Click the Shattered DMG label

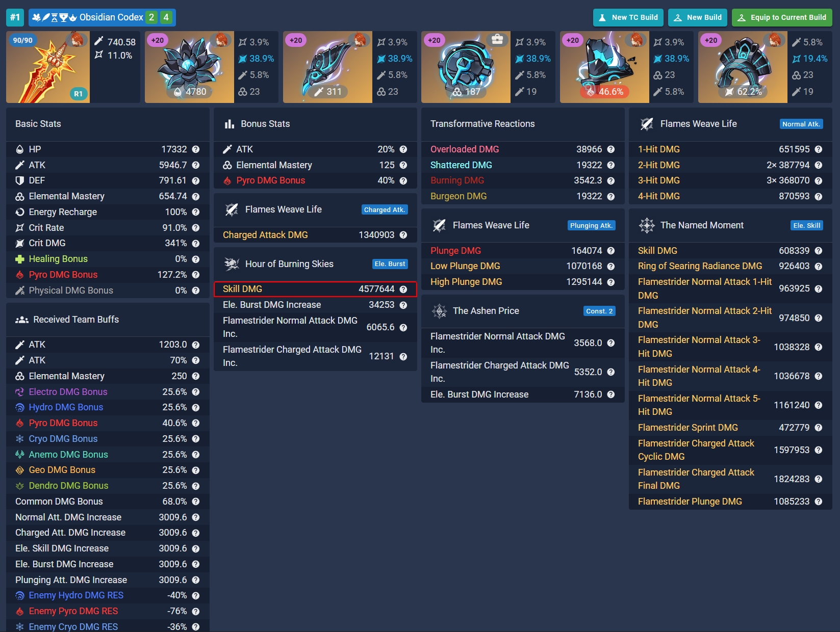(x=461, y=165)
